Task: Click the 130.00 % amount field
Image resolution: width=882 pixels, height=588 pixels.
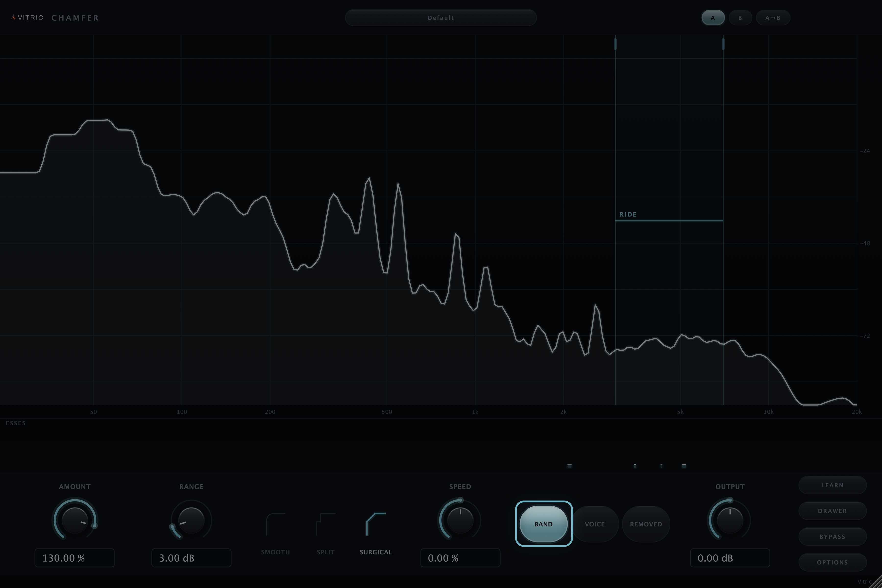Action: tap(75, 558)
